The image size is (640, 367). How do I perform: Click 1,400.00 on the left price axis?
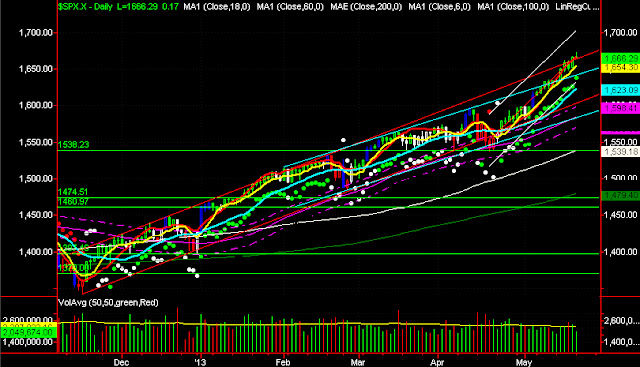point(36,251)
